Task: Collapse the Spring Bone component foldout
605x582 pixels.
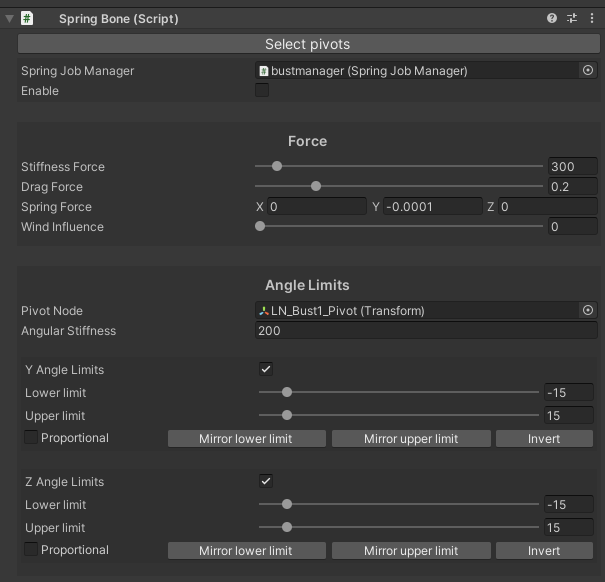Action: tap(10, 19)
